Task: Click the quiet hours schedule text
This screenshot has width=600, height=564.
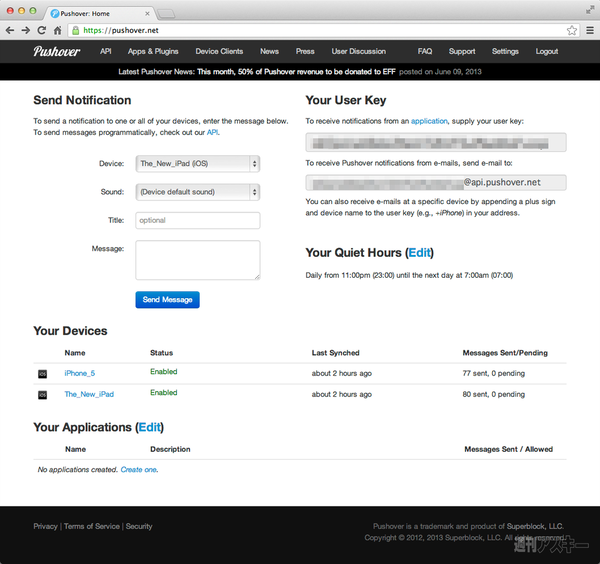Action: coord(409,275)
